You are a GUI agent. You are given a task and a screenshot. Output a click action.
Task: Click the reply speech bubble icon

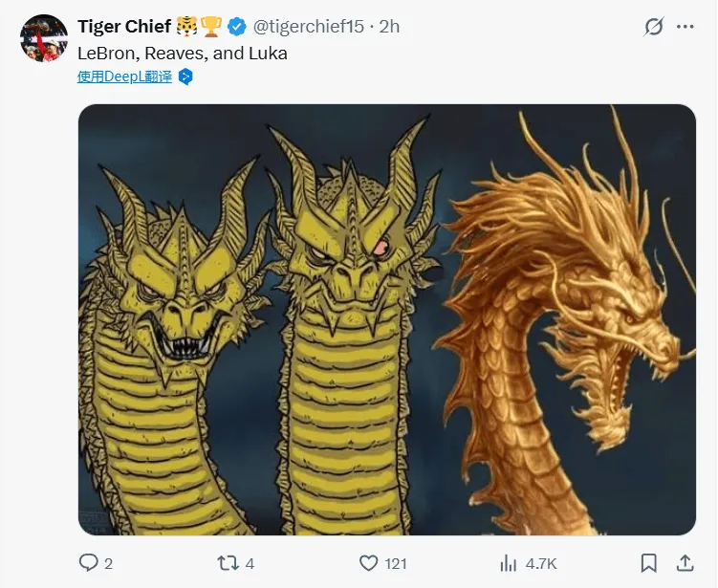[x=88, y=563]
